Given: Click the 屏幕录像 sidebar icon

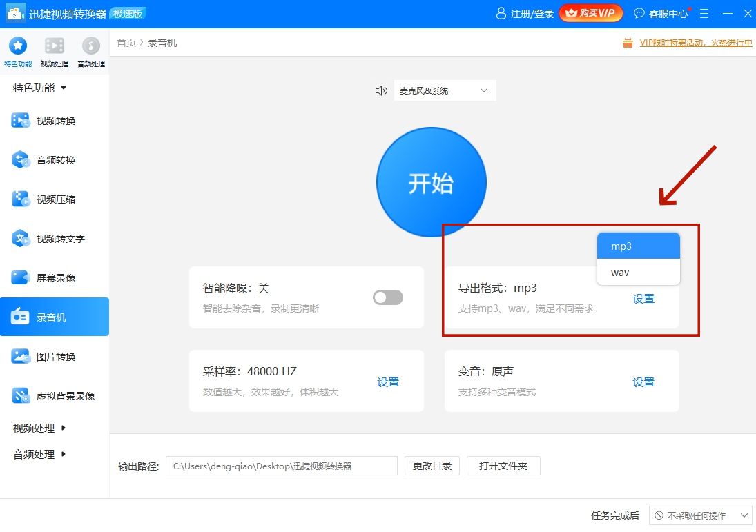Looking at the screenshot, I should click(20, 277).
